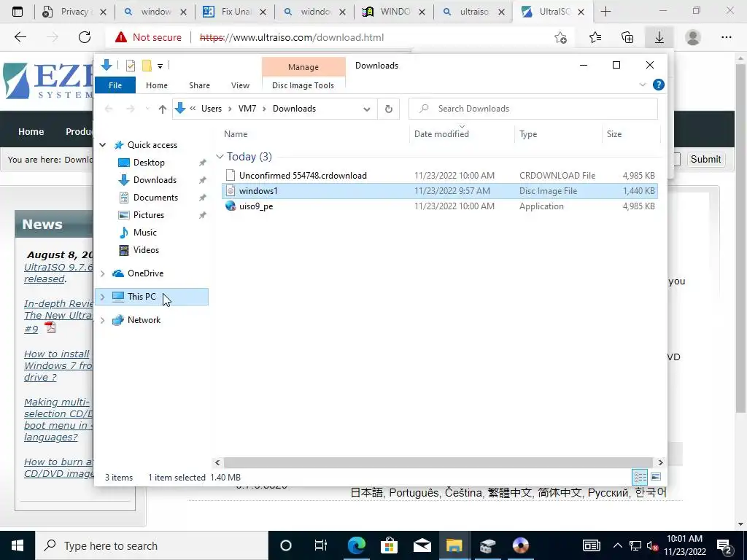Switch to Details view layout

tap(640, 477)
